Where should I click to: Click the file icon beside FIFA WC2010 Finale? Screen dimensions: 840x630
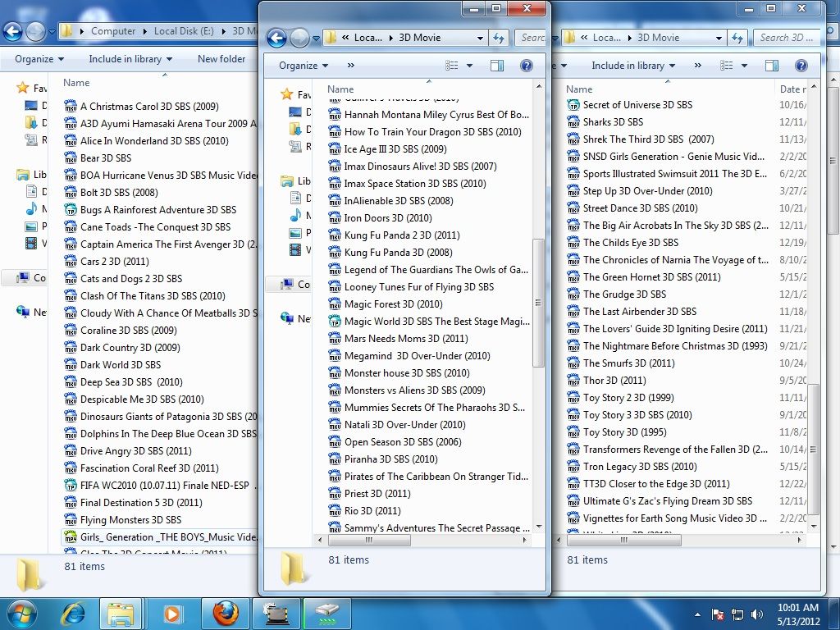pyautogui.click(x=71, y=486)
